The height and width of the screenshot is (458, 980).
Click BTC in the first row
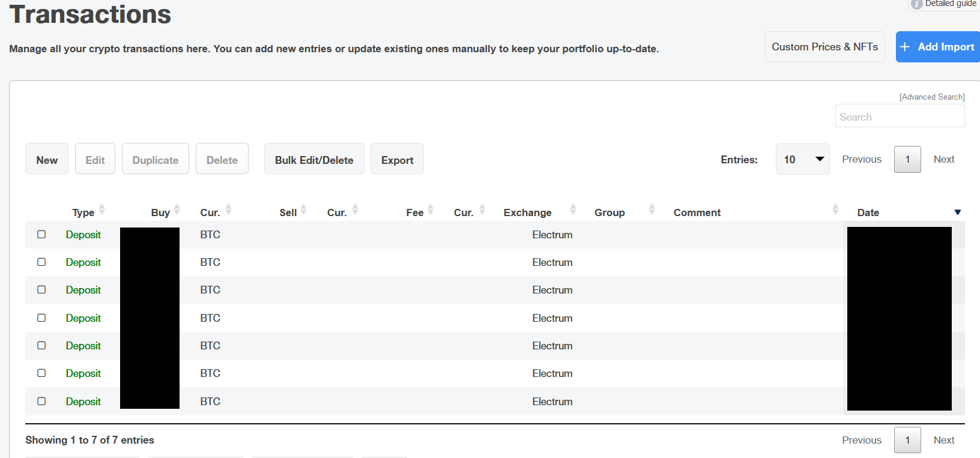point(210,235)
